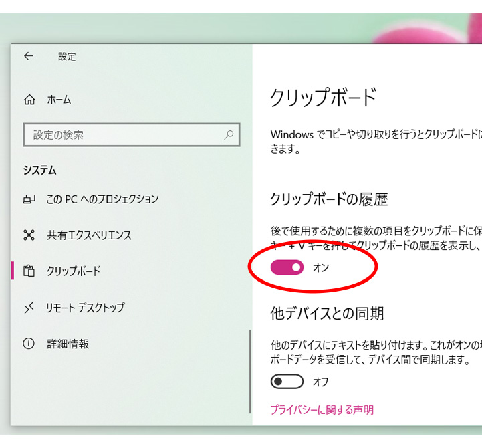
Task: Click the オン label beside history toggle
Action: click(x=321, y=268)
